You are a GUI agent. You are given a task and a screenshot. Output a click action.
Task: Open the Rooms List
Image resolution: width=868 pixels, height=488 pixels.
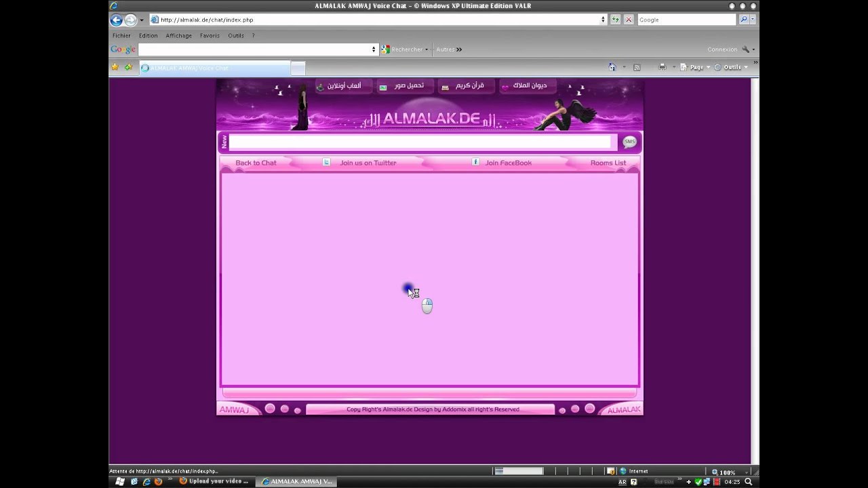608,163
